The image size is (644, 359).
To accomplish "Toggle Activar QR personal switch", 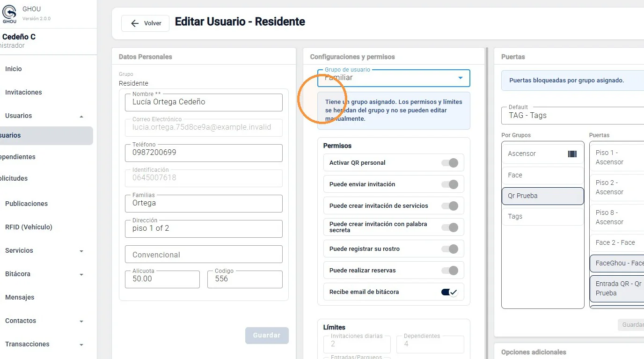I will tap(449, 163).
